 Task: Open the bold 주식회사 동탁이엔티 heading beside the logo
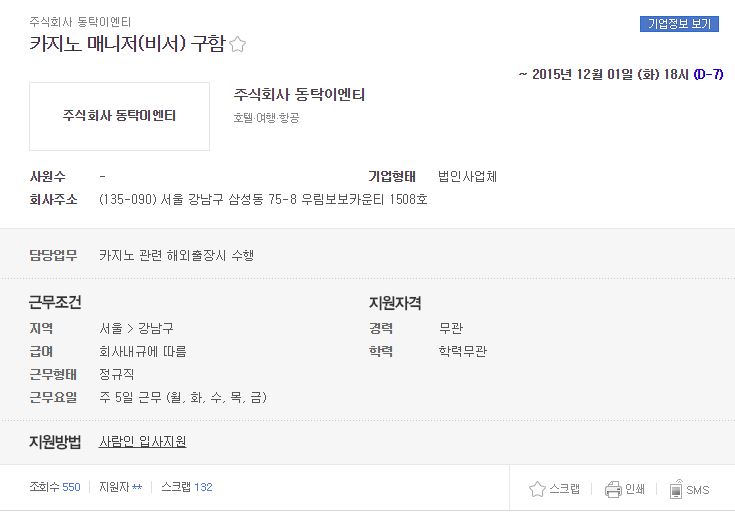(299, 95)
